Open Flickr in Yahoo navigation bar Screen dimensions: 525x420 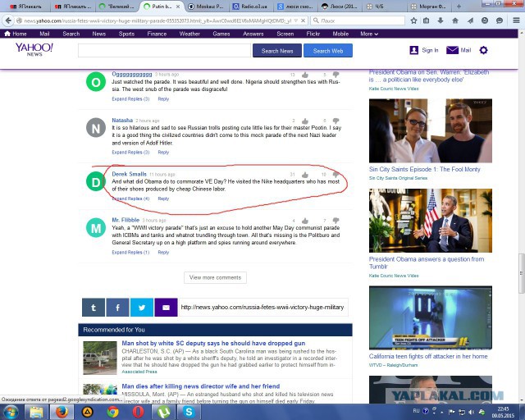tap(313, 34)
